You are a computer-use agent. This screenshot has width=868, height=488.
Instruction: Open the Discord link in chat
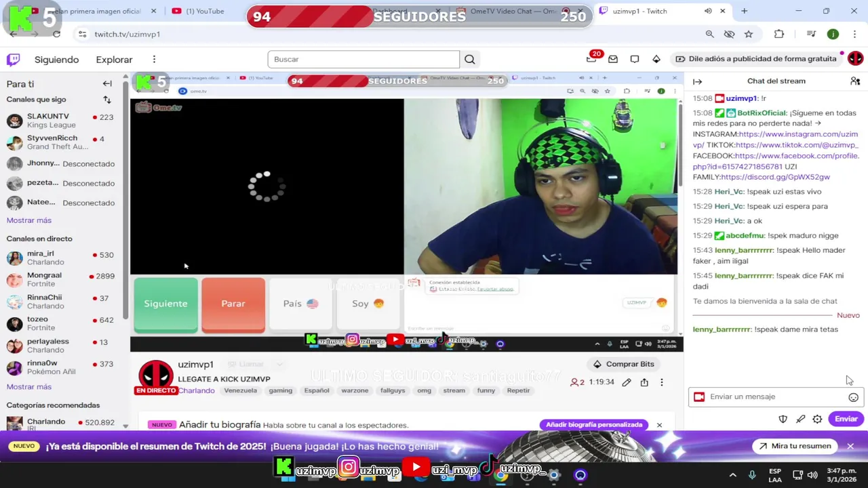pyautogui.click(x=775, y=177)
